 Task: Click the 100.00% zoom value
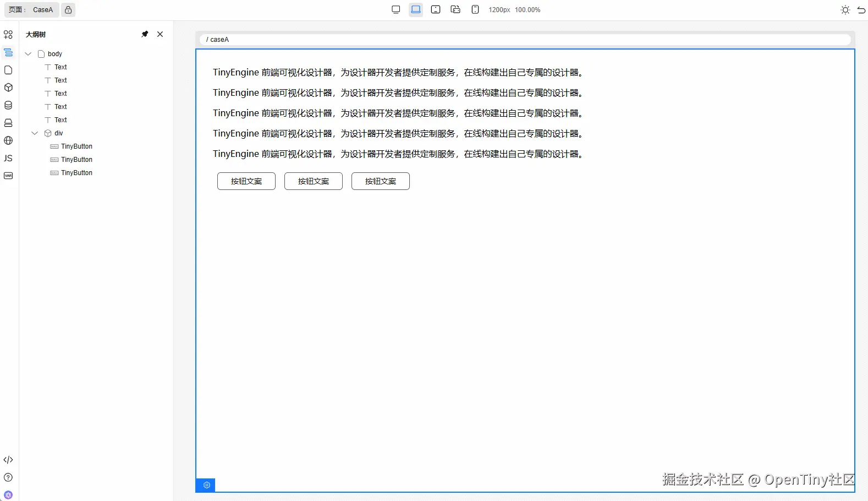point(528,10)
